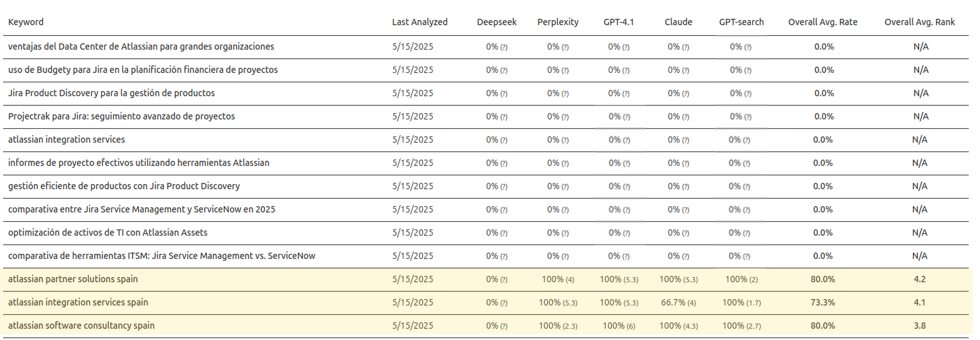Click the '73.3%' overall average rate
Screen dimensions: 980x340
click(x=823, y=302)
